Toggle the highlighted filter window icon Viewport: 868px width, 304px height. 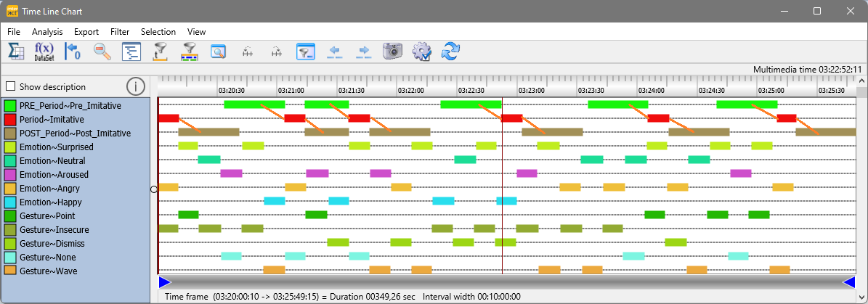point(306,52)
